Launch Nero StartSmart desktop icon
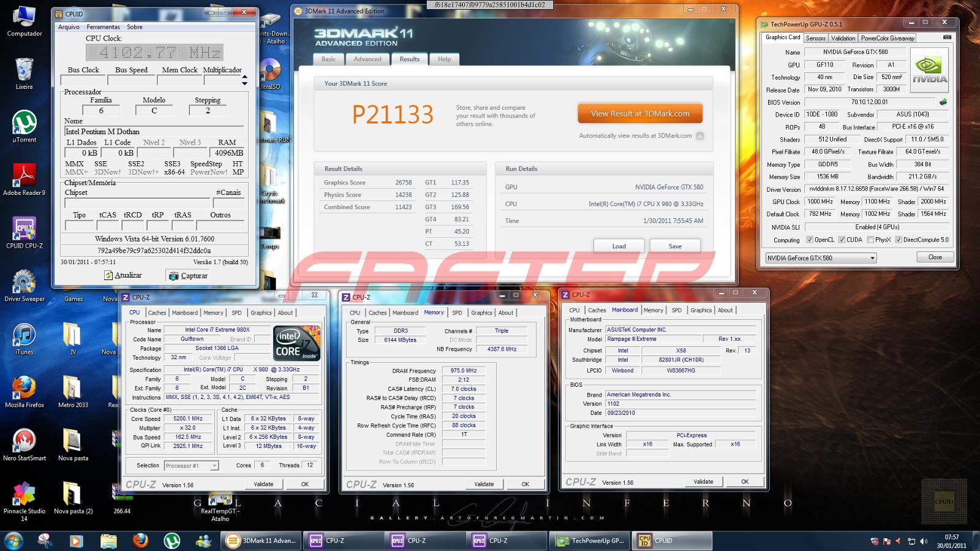The width and height of the screenshot is (980, 551). pos(24,445)
